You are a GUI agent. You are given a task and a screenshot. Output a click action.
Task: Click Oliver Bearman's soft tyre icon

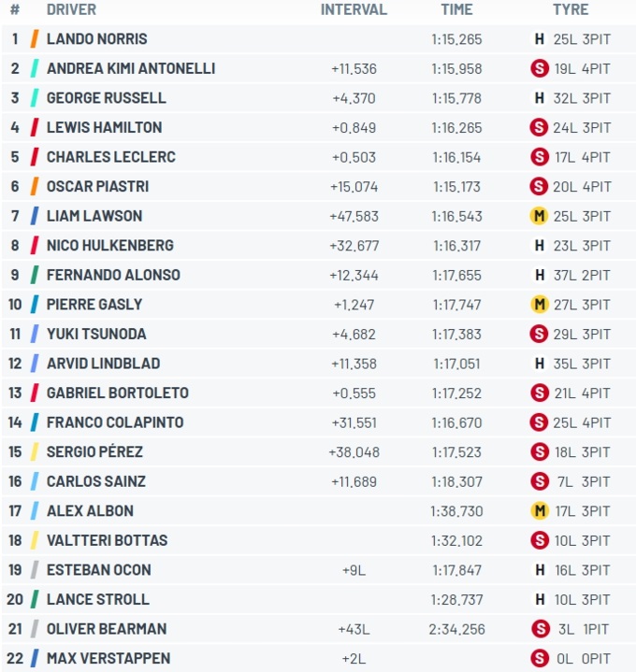pos(541,629)
